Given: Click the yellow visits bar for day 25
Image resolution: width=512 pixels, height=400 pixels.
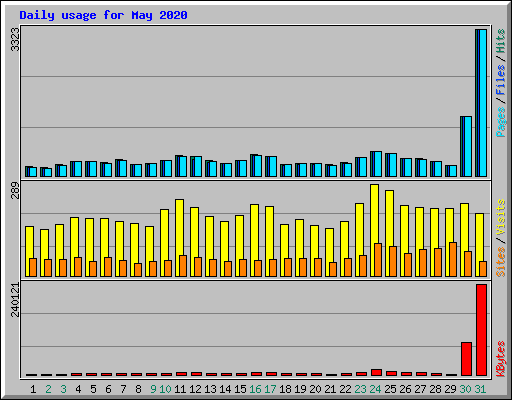Looking at the screenshot, I should (x=389, y=233).
